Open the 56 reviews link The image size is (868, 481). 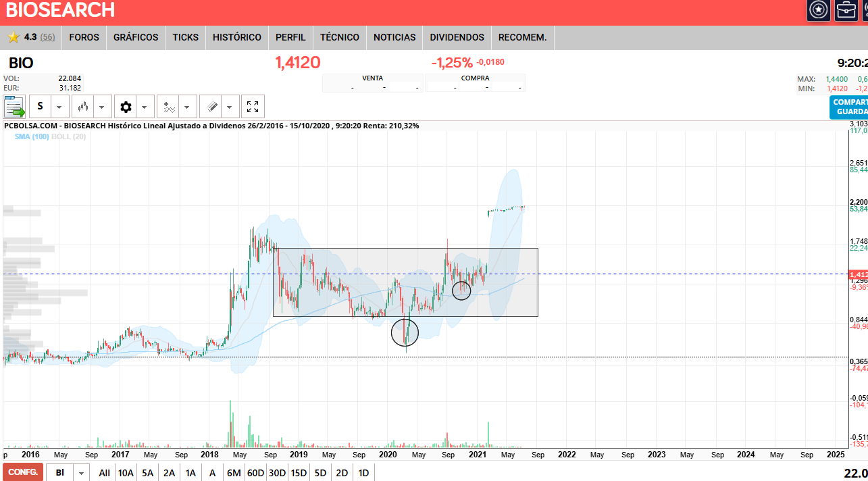tap(47, 37)
